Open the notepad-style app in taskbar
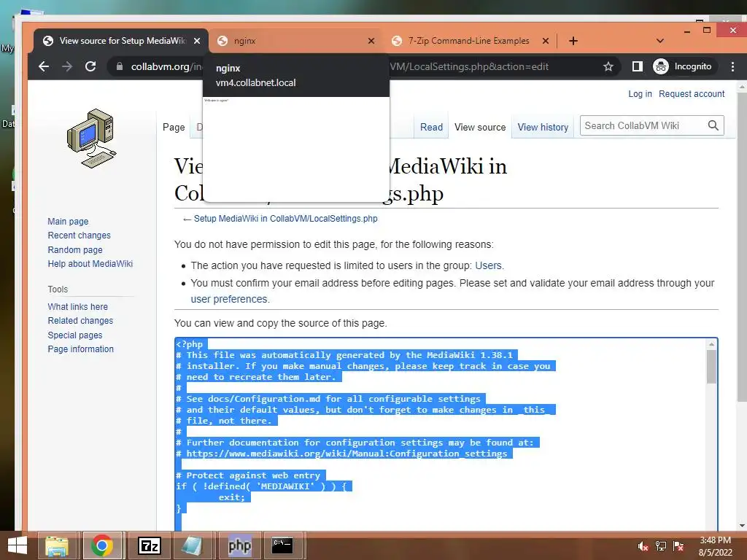The height and width of the screenshot is (560, 747). (x=193, y=545)
